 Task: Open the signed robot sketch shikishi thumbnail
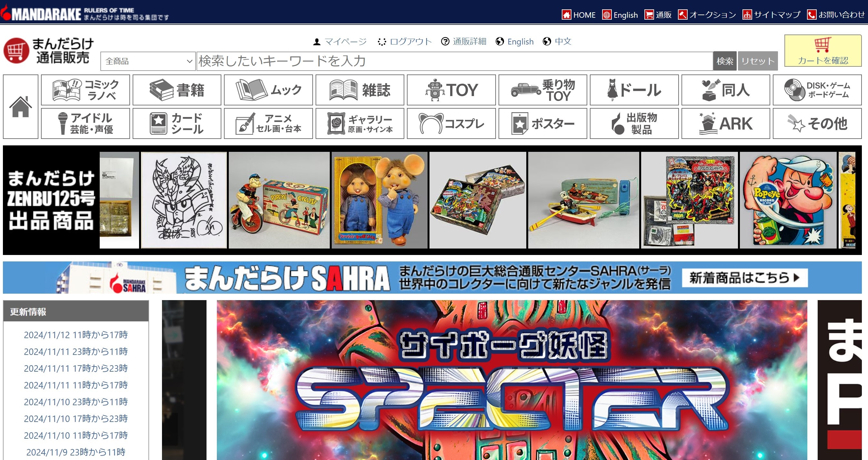click(x=184, y=200)
